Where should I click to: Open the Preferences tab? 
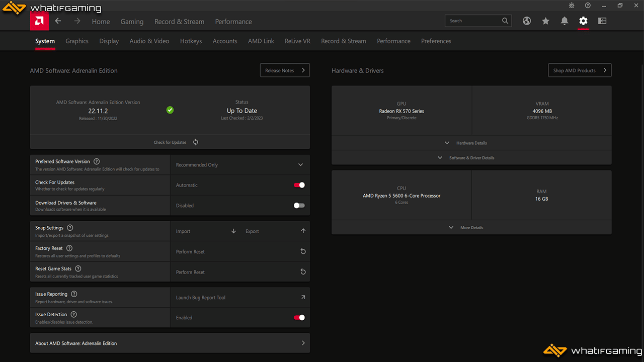click(436, 41)
